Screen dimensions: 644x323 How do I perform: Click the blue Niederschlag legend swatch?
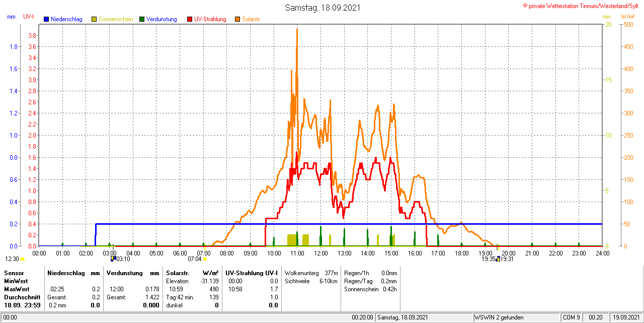point(46,19)
